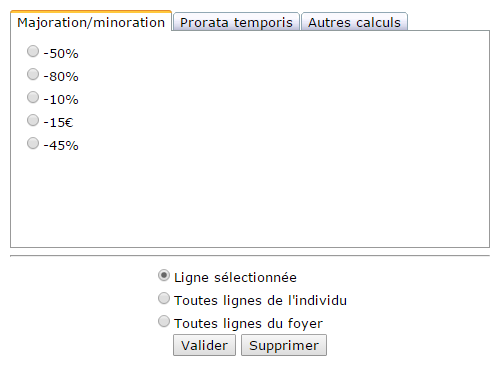The height and width of the screenshot is (370, 500).
Task: Click the '-50%' label text
Action: pyautogui.click(x=61, y=53)
